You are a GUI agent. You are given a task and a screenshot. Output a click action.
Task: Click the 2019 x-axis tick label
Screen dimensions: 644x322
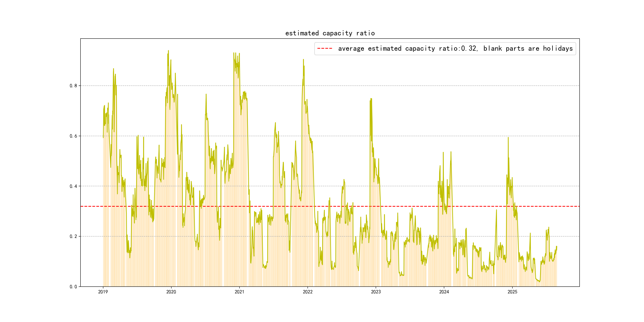(x=103, y=292)
